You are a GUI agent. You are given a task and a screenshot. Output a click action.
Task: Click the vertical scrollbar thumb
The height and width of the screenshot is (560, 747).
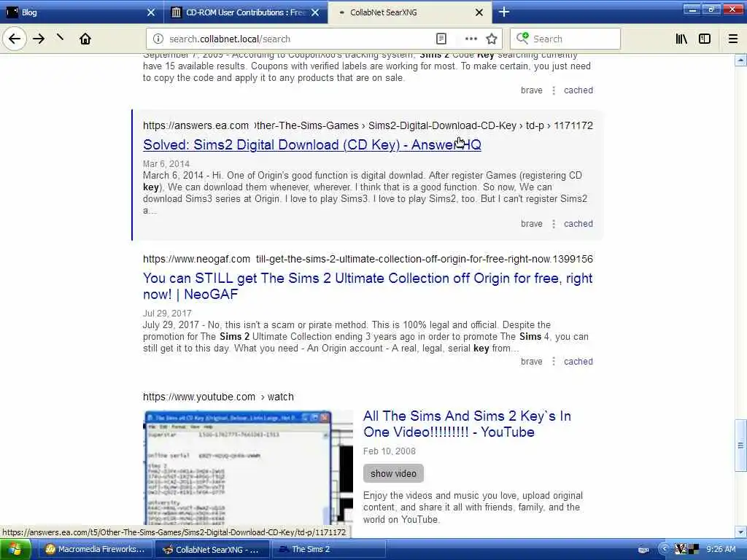[740, 446]
